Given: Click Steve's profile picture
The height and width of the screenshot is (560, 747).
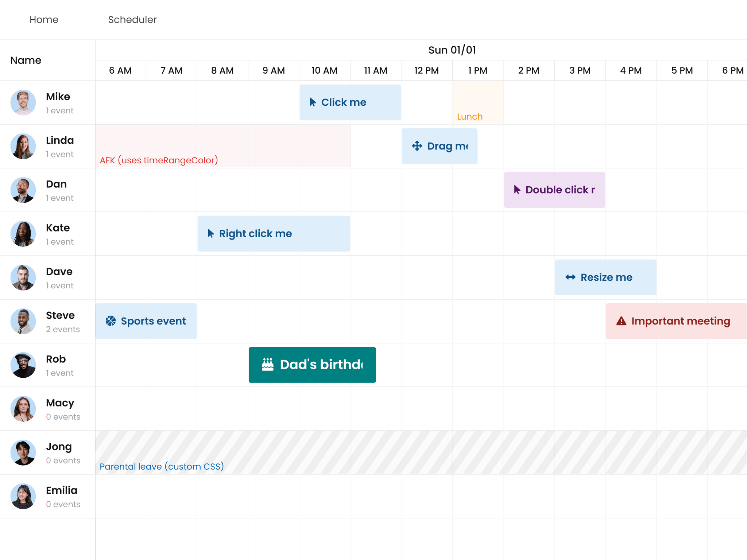Looking at the screenshot, I should coord(23,321).
